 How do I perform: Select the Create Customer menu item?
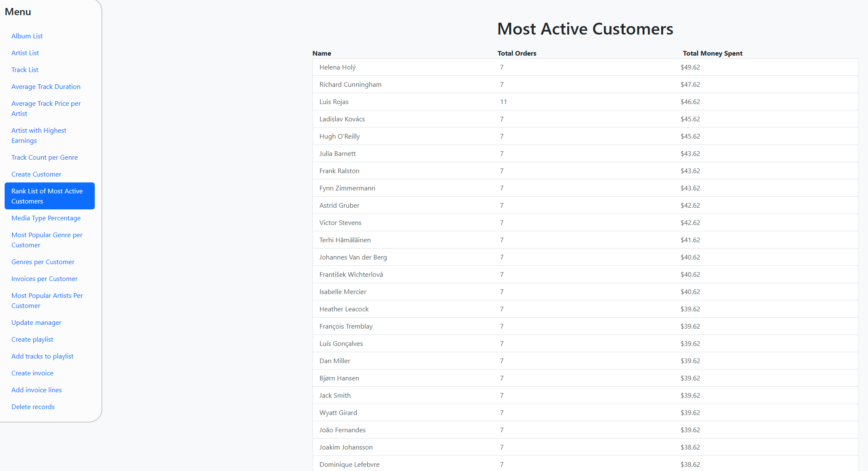coord(36,174)
